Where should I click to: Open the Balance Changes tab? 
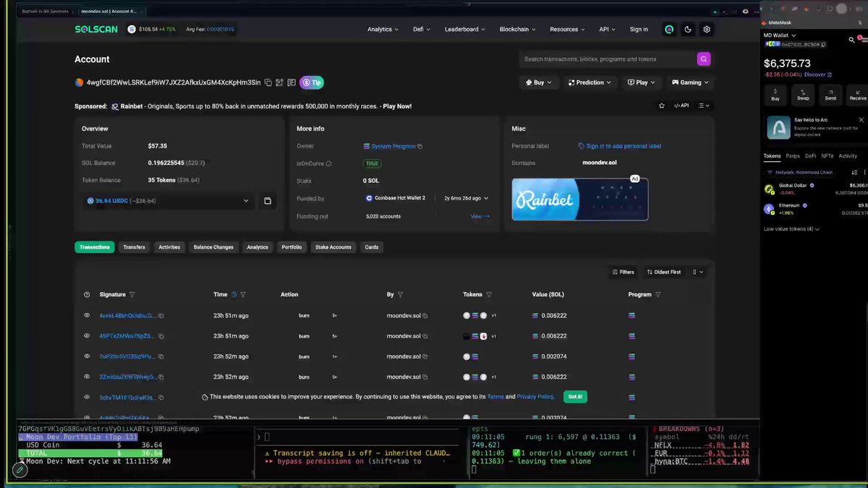[x=213, y=247]
